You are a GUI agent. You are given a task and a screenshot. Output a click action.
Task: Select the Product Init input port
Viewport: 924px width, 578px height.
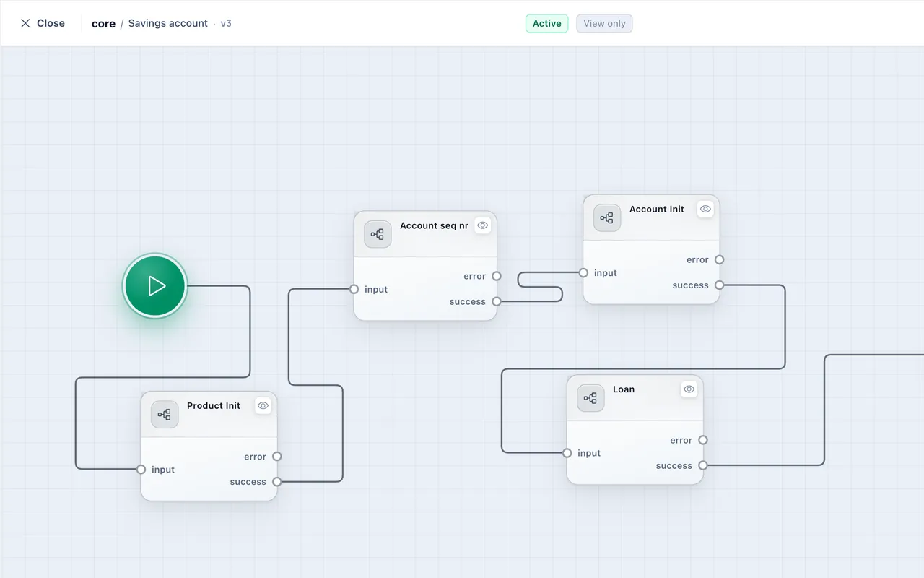(141, 470)
